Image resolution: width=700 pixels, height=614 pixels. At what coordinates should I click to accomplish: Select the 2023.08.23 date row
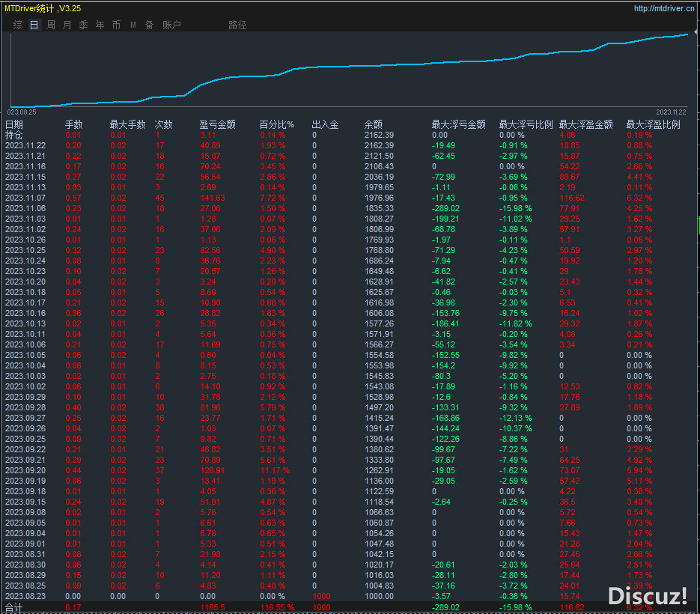pyautogui.click(x=25, y=596)
